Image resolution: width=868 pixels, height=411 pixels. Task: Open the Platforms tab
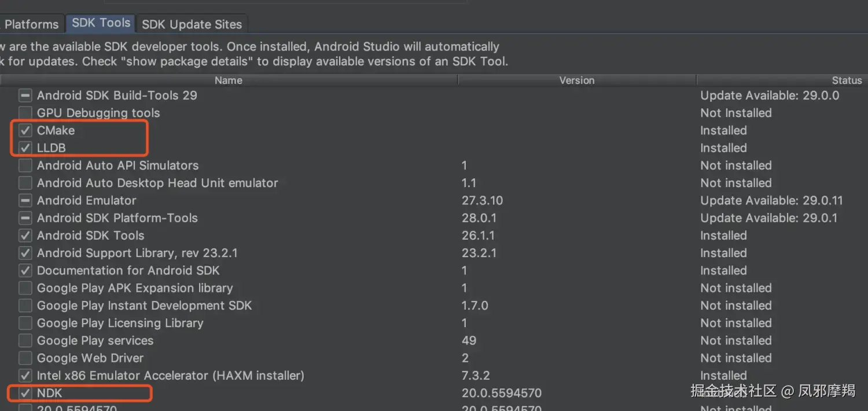[31, 24]
